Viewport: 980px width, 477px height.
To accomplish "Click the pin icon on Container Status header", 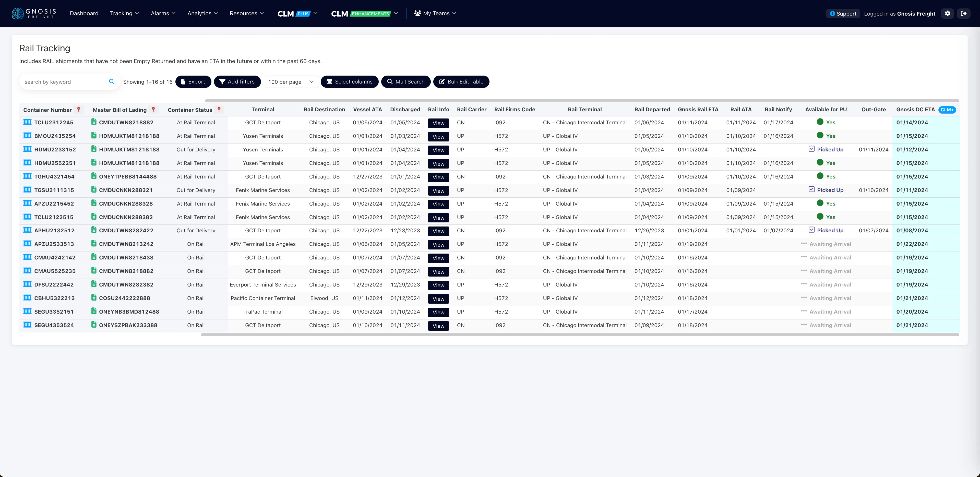I will (x=220, y=110).
